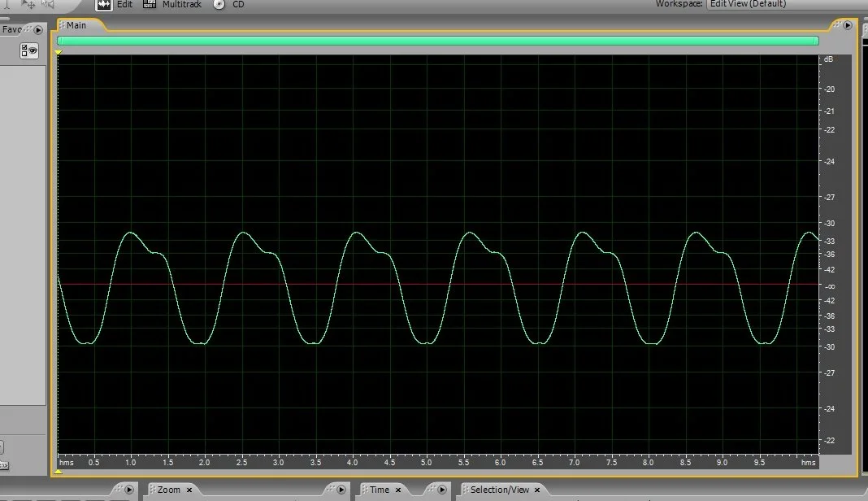Click the 5.0 mark on time ruler
The image size is (868, 501).
click(426, 462)
